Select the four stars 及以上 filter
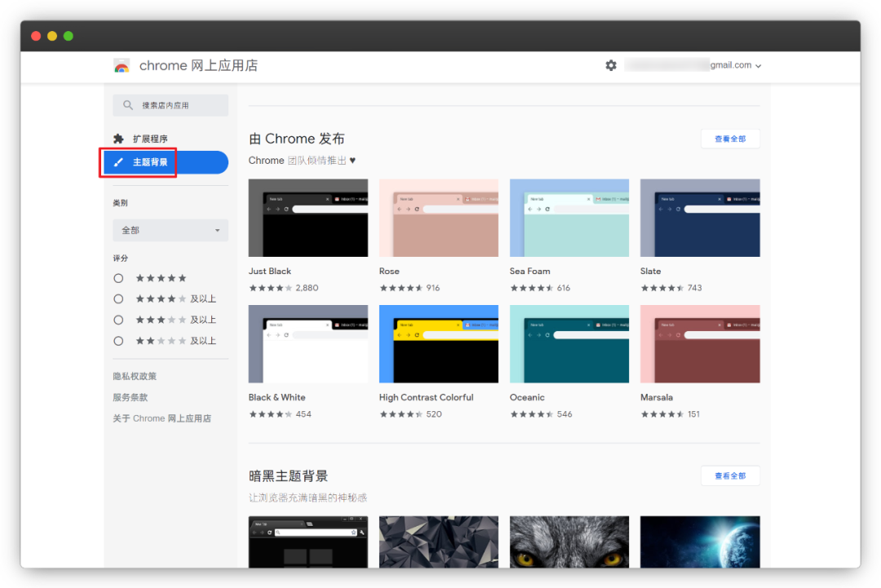This screenshot has height=588, width=881. click(x=118, y=298)
